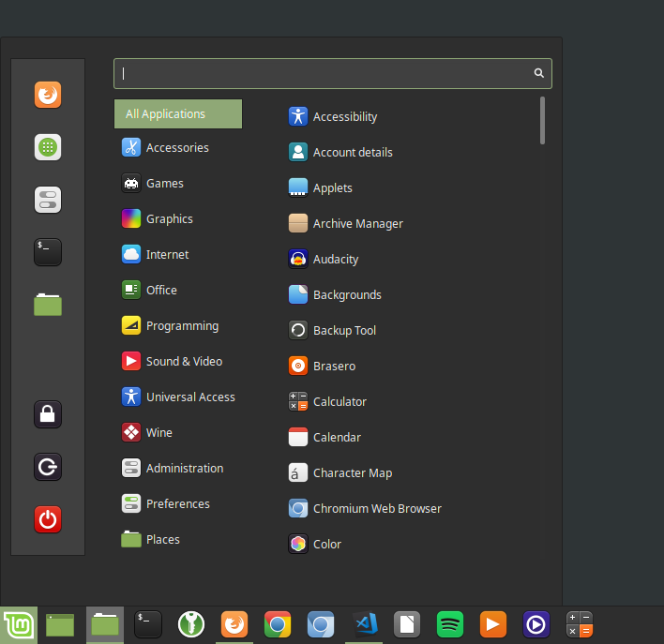Image resolution: width=664 pixels, height=644 pixels.
Task: Launch Spotify from the taskbar
Action: point(450,624)
